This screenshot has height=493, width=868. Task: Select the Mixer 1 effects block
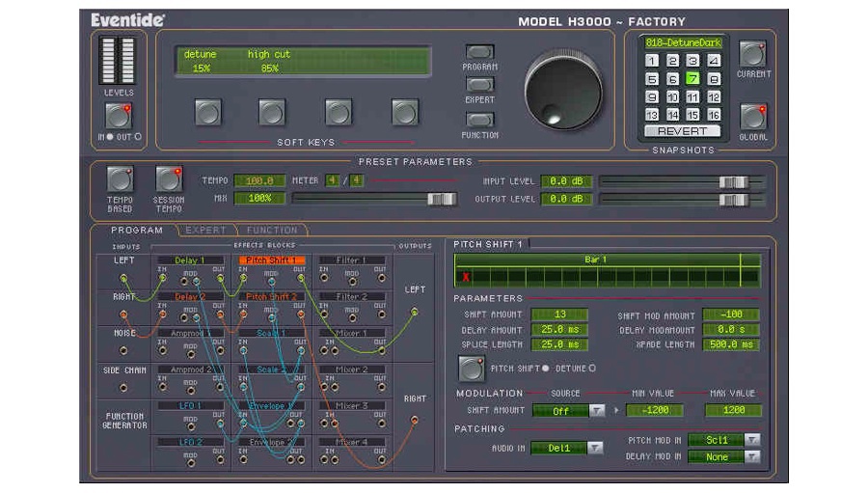(x=352, y=333)
